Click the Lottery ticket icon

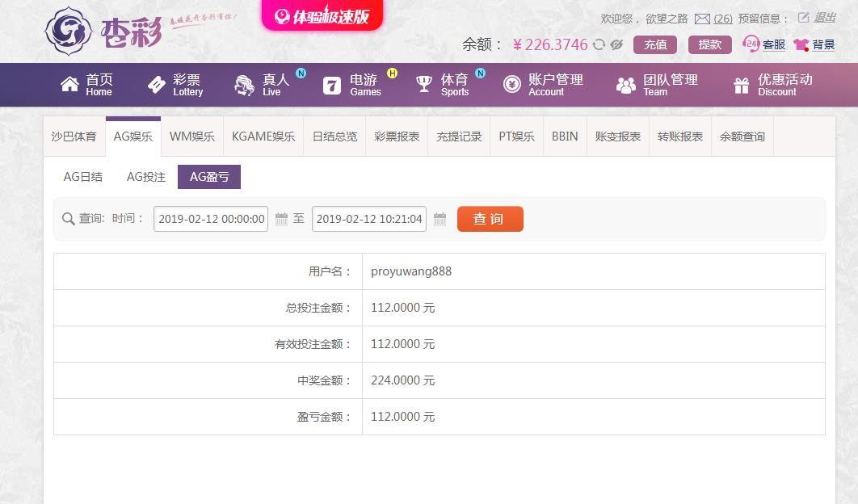[157, 84]
